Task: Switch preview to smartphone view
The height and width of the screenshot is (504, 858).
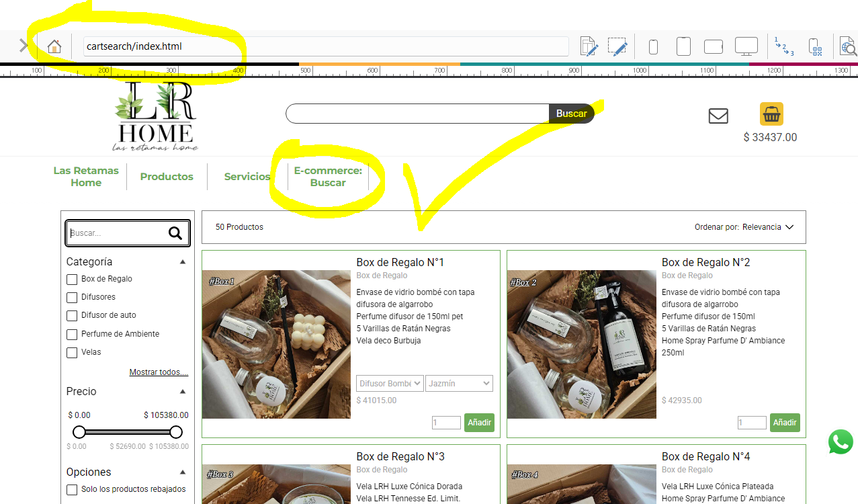Action: click(x=653, y=47)
